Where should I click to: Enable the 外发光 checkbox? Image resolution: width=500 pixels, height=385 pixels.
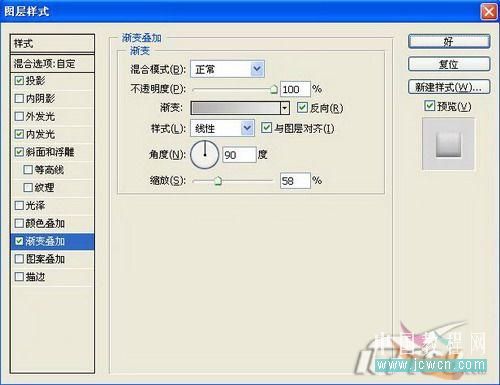[x=19, y=116]
